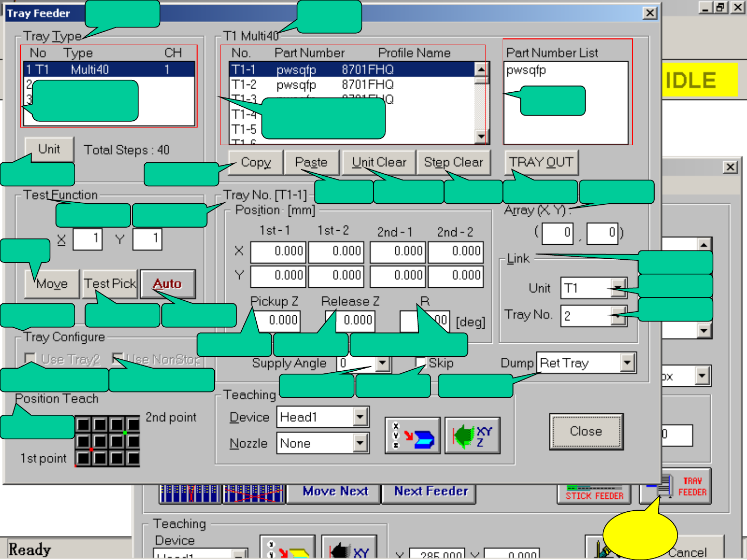Screen dimensions: 747x560
Task: Click the background window's black arrow XY icon
Action: [x=349, y=548]
